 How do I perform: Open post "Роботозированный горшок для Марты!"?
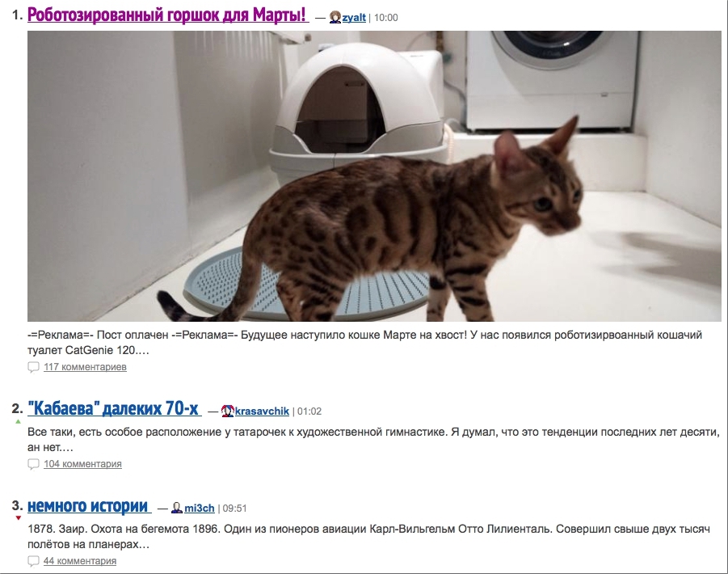click(x=167, y=15)
